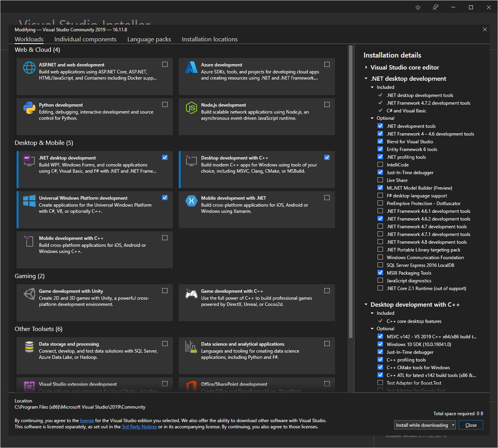Click the Close button

(x=471, y=425)
